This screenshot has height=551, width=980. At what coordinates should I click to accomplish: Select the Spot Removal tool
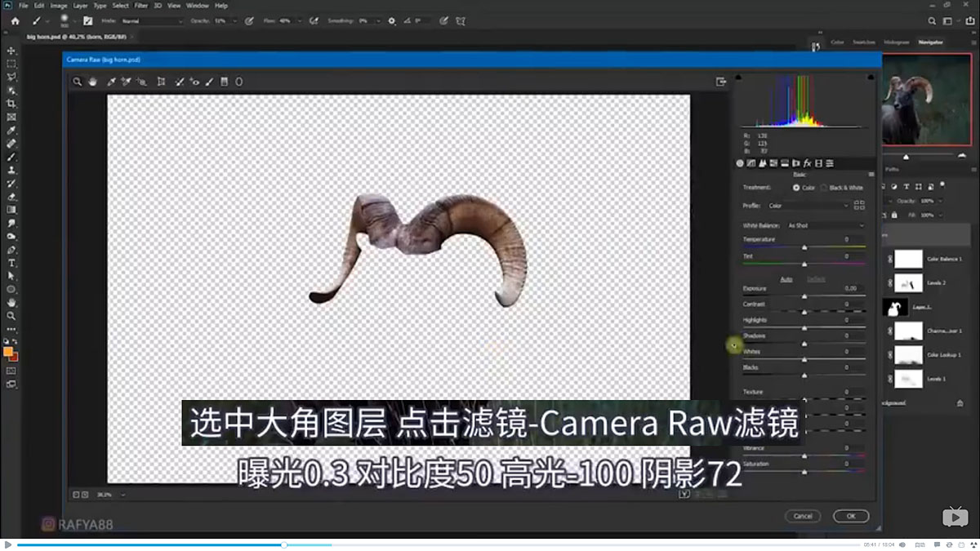180,82
